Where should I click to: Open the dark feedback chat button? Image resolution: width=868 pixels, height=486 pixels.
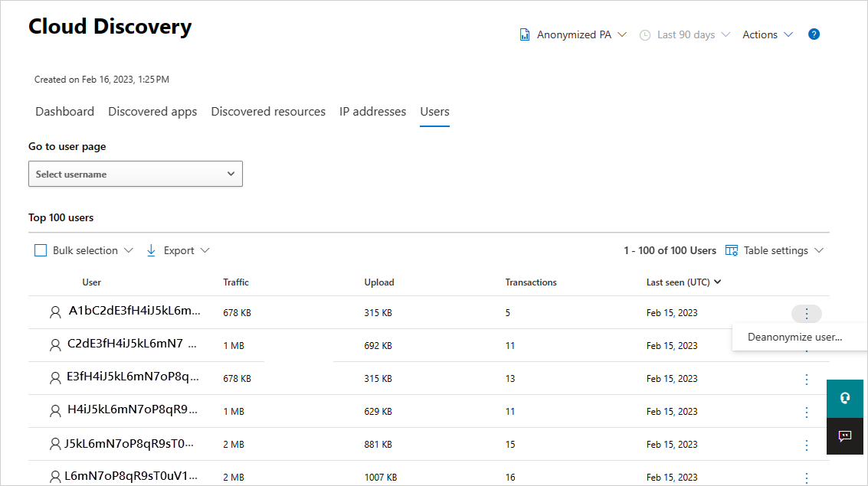point(845,436)
